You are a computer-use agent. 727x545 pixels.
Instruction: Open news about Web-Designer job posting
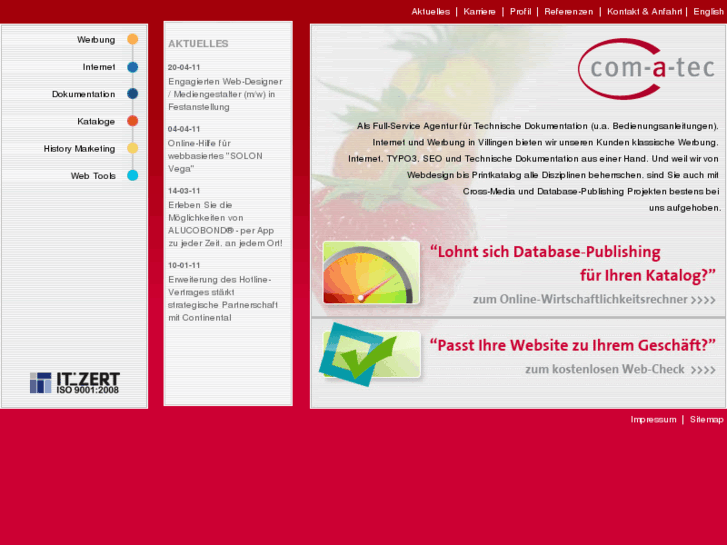tap(225, 94)
